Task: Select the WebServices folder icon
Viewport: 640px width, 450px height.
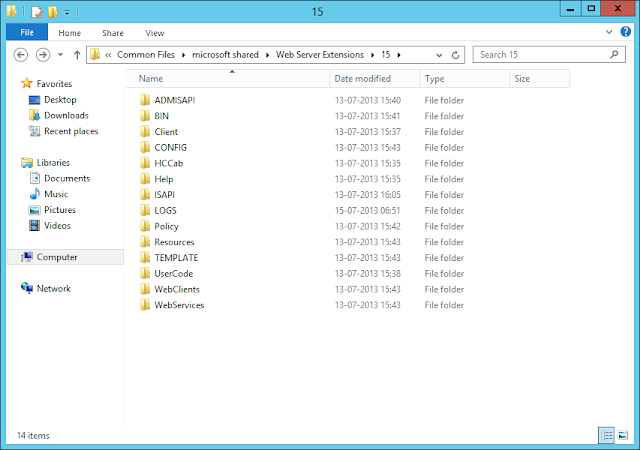Action: [x=145, y=305]
